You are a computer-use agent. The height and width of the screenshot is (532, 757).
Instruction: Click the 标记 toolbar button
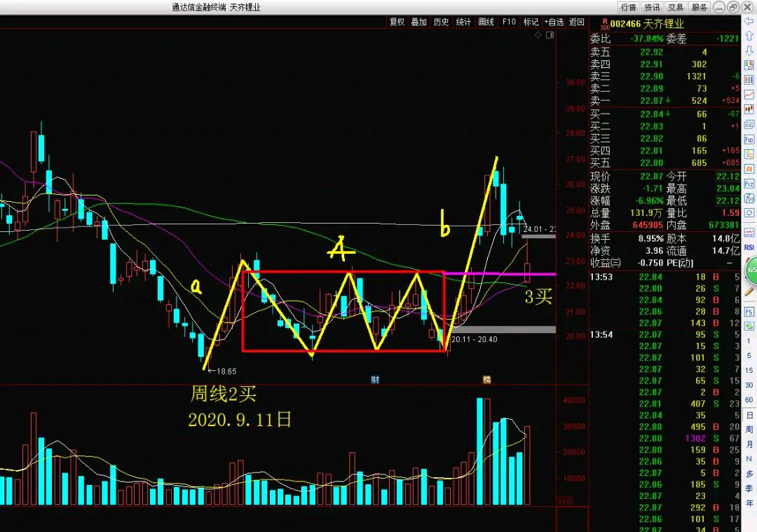(x=531, y=22)
